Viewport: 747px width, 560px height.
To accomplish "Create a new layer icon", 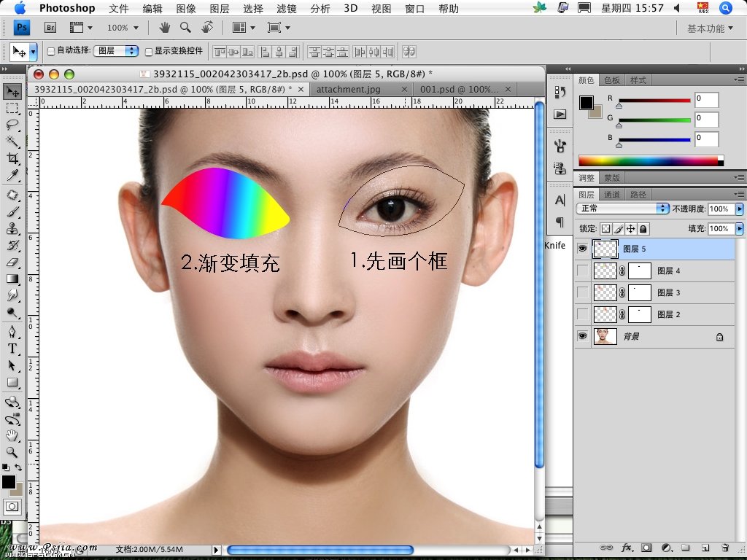I will pos(705,548).
